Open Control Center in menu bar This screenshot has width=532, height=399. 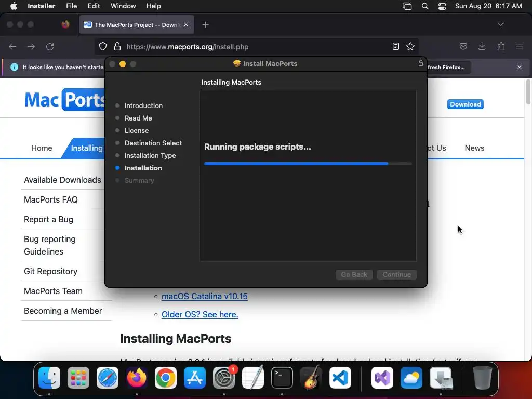click(x=442, y=6)
